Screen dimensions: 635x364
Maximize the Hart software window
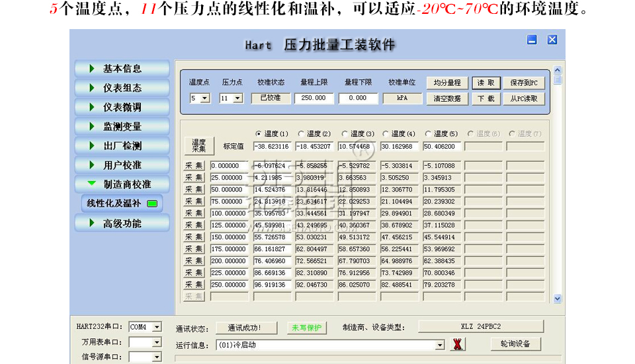point(532,40)
